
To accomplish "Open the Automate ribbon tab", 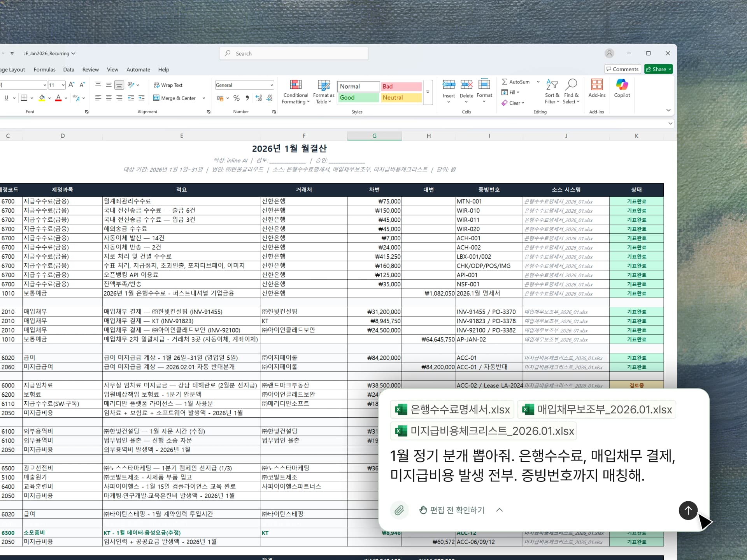I will tap(138, 70).
